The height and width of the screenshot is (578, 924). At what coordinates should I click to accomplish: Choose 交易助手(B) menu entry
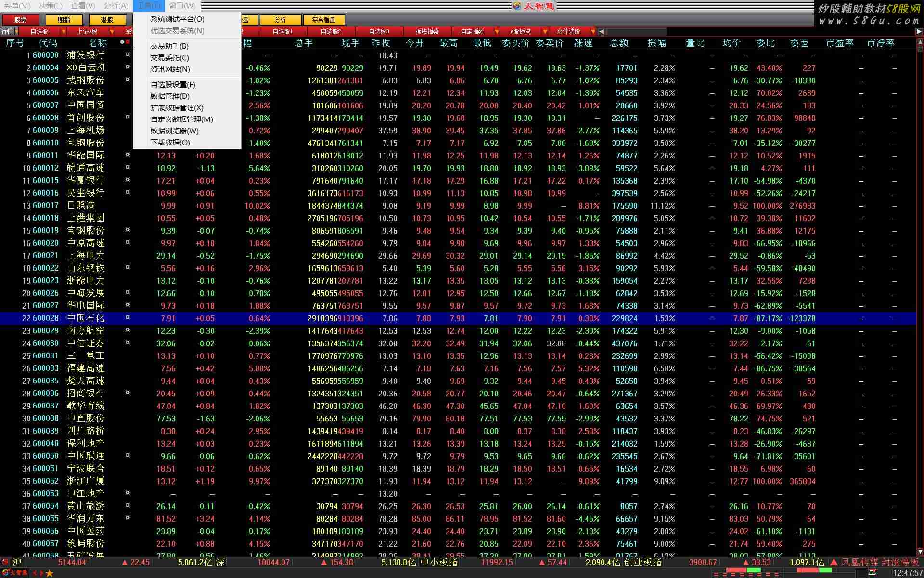[x=169, y=46]
